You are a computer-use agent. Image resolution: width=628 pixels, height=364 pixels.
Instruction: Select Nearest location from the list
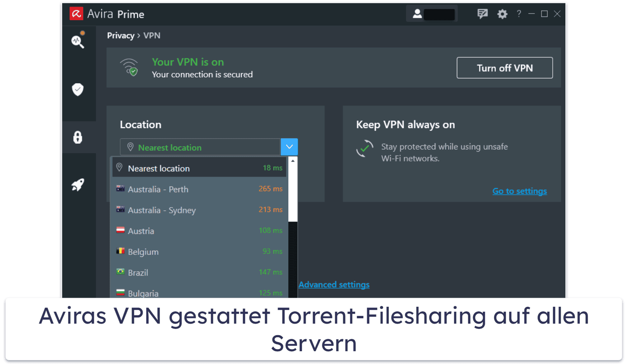point(199,168)
